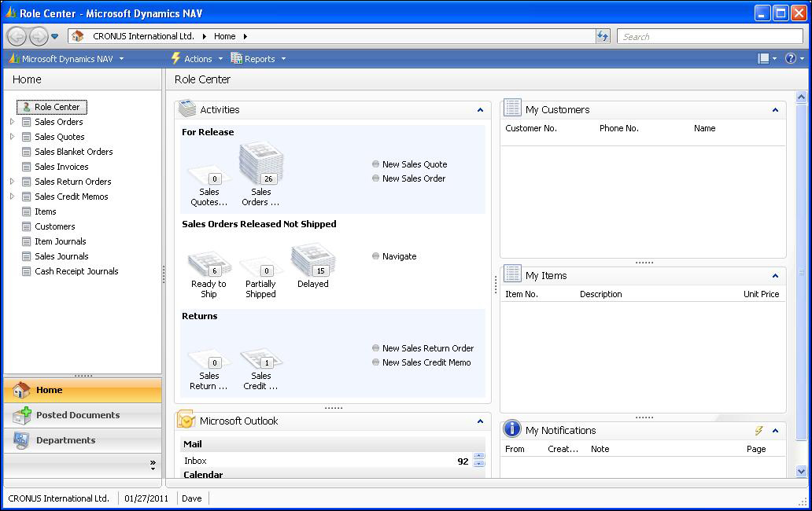Select the Departments pane button
Viewport: 812px width, 511px height.
[83, 441]
